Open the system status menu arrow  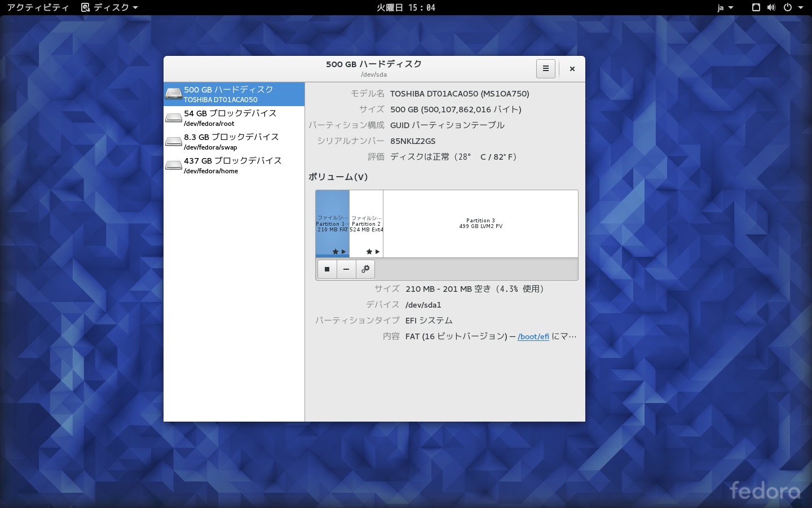[801, 7]
